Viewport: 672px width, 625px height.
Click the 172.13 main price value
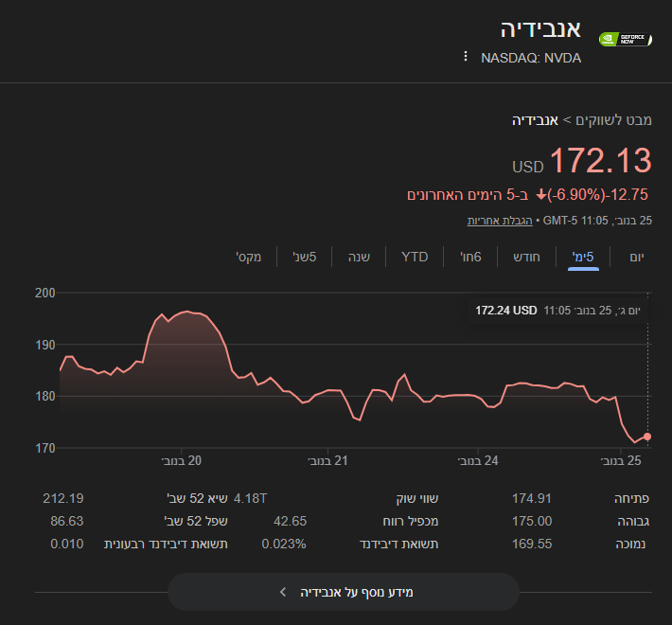601,161
